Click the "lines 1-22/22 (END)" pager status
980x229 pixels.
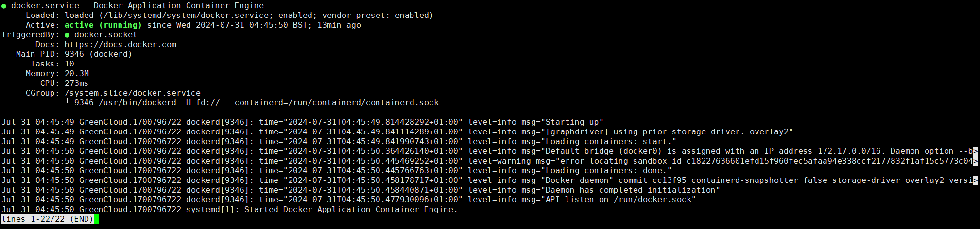(48, 219)
